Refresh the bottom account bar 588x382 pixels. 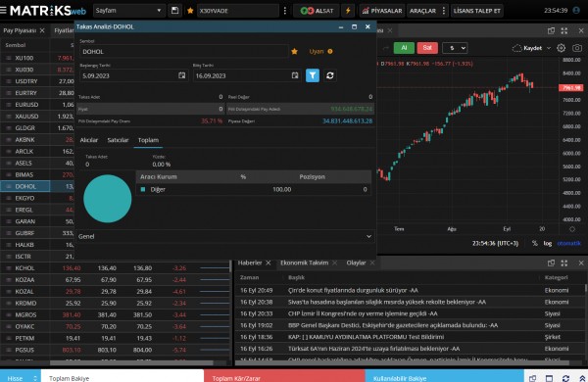(x=565, y=378)
